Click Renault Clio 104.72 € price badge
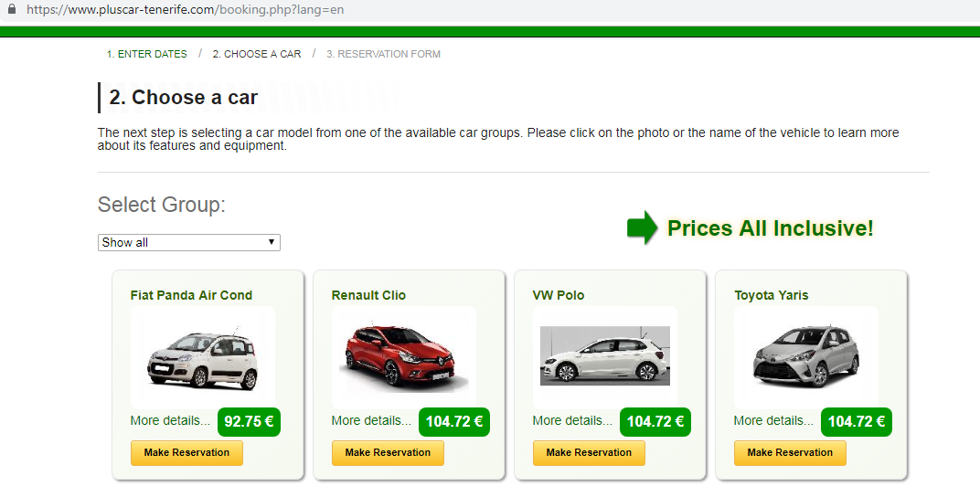 point(454,421)
